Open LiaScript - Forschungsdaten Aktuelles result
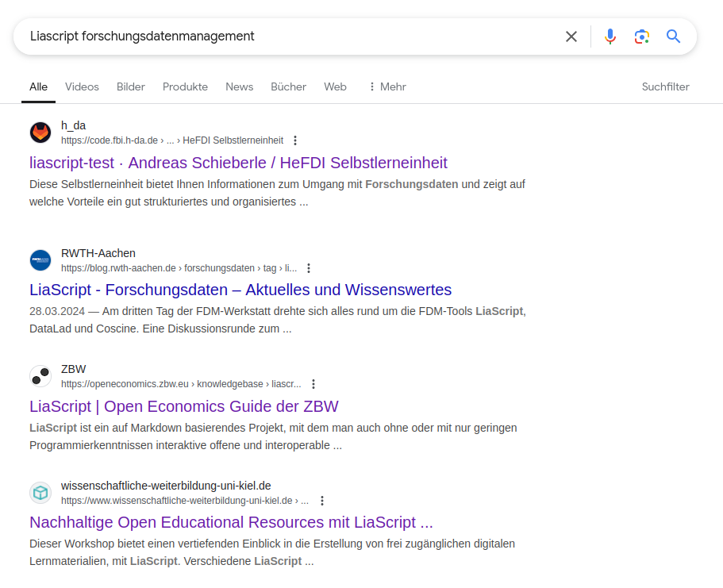This screenshot has width=723, height=588. click(x=240, y=290)
